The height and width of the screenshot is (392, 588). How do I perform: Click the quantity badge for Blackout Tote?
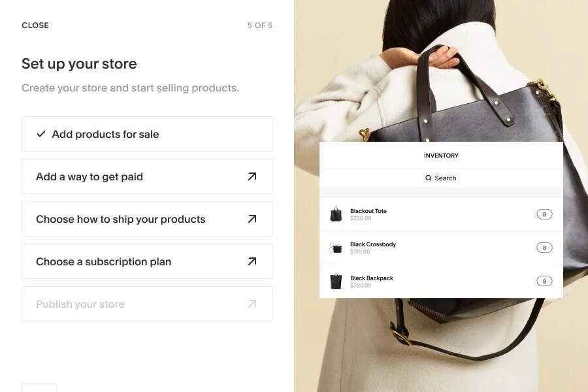(544, 214)
